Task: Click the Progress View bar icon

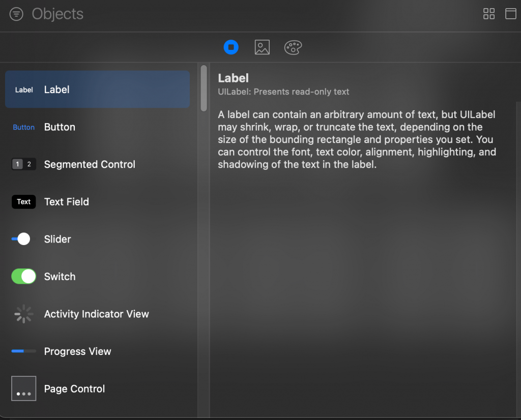Action: click(x=24, y=351)
